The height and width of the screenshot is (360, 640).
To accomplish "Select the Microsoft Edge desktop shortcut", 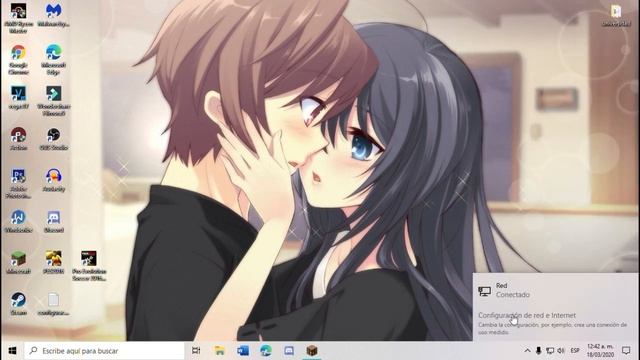I will (53, 59).
